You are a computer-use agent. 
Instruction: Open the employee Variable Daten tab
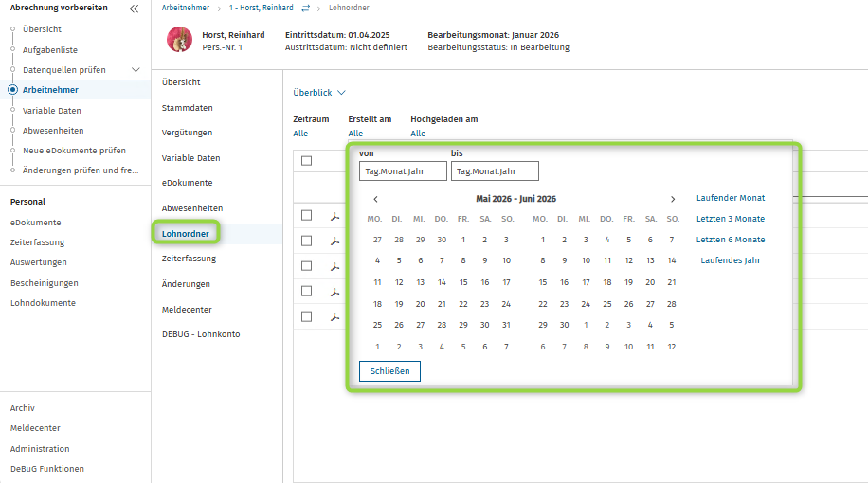pyautogui.click(x=191, y=158)
